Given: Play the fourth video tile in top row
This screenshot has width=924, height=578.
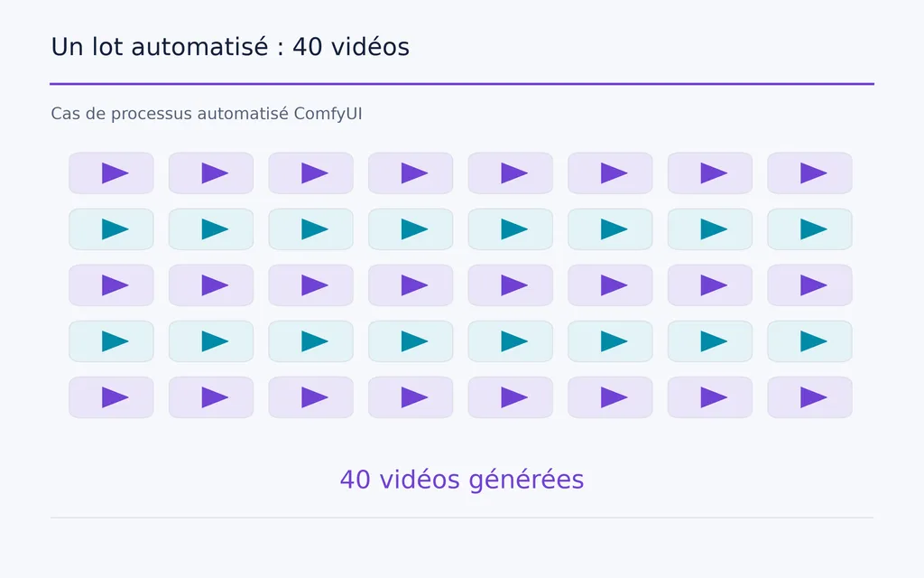Looking at the screenshot, I should [x=411, y=173].
